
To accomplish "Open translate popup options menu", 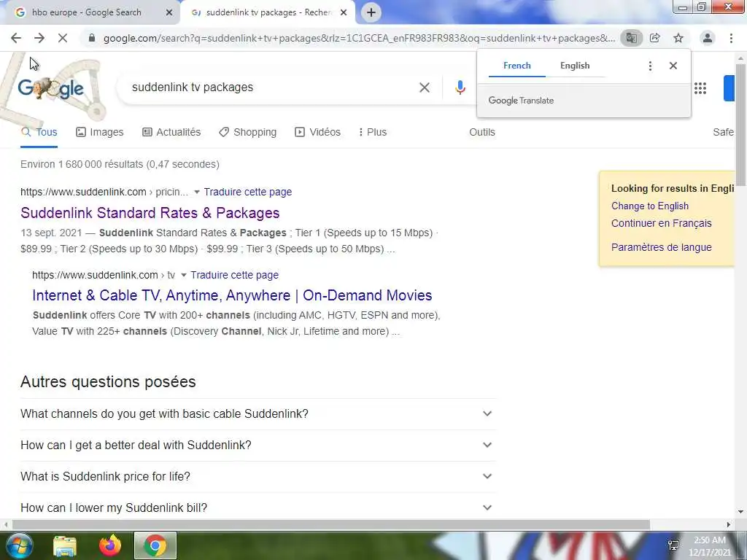I will 650,66.
